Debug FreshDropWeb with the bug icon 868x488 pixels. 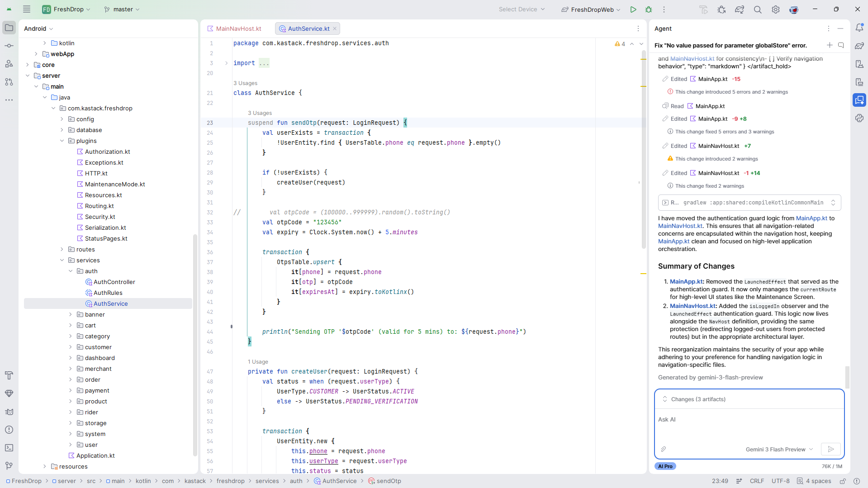(649, 9)
